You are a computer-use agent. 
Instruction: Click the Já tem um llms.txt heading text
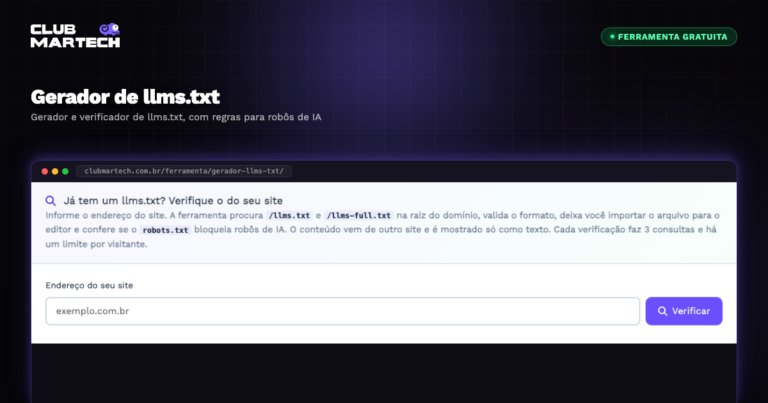[x=173, y=201]
